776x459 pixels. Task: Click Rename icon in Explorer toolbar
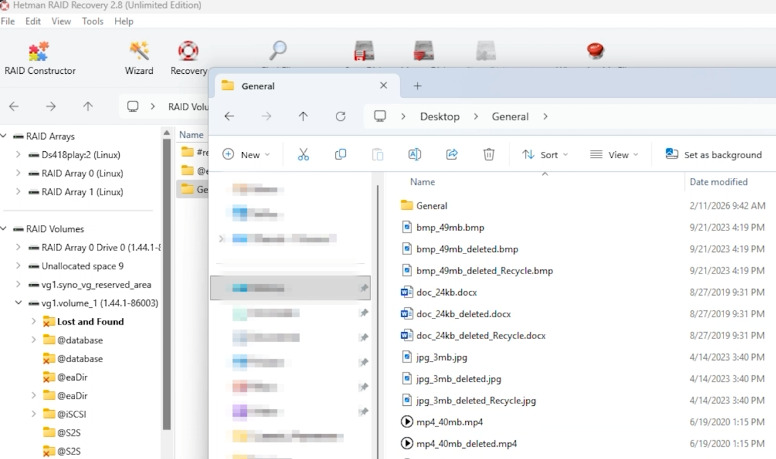pos(415,154)
